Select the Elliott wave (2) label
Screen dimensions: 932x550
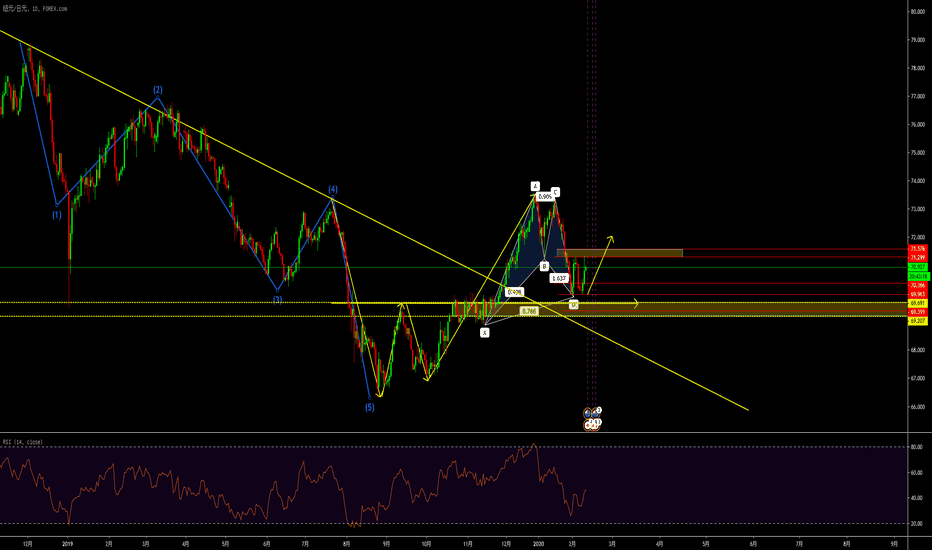[158, 90]
